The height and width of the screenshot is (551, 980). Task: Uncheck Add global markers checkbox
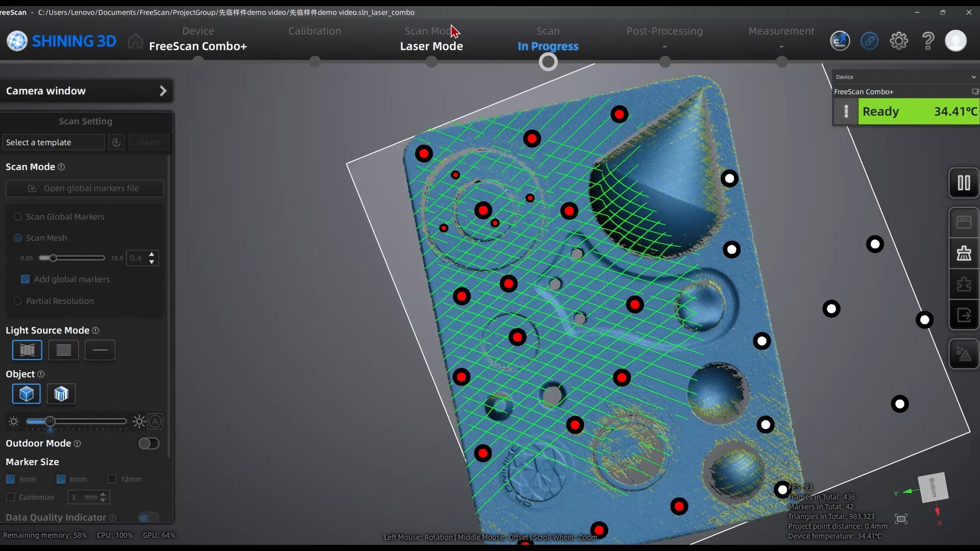(25, 279)
